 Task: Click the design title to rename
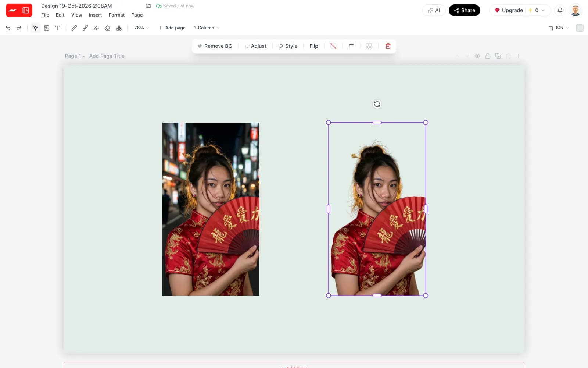(x=76, y=6)
